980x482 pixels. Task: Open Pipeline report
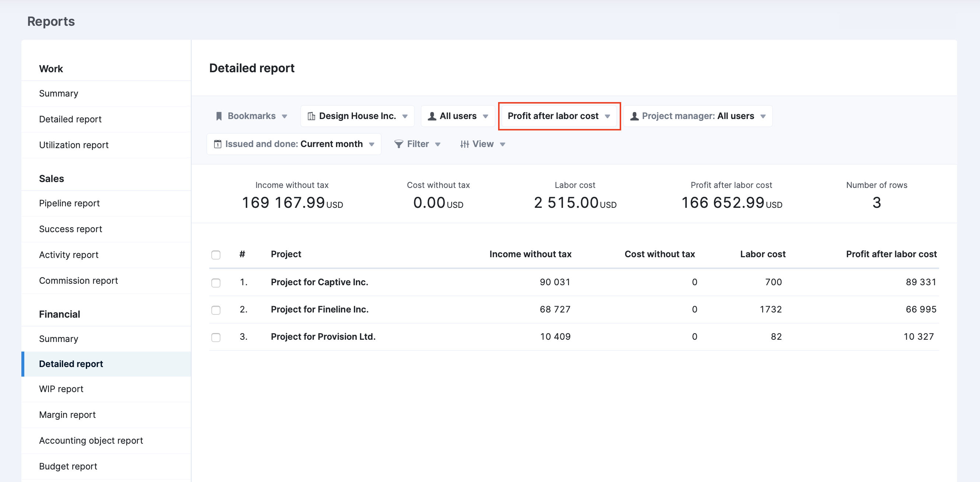(x=106, y=203)
